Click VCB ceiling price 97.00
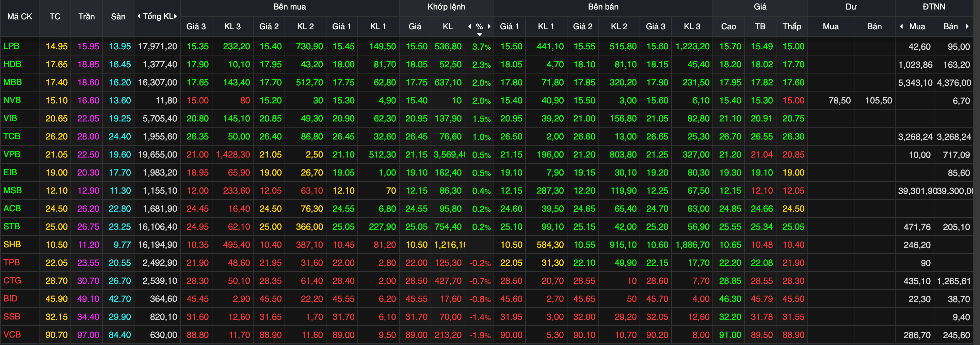The width and height of the screenshot is (980, 345). click(x=88, y=335)
